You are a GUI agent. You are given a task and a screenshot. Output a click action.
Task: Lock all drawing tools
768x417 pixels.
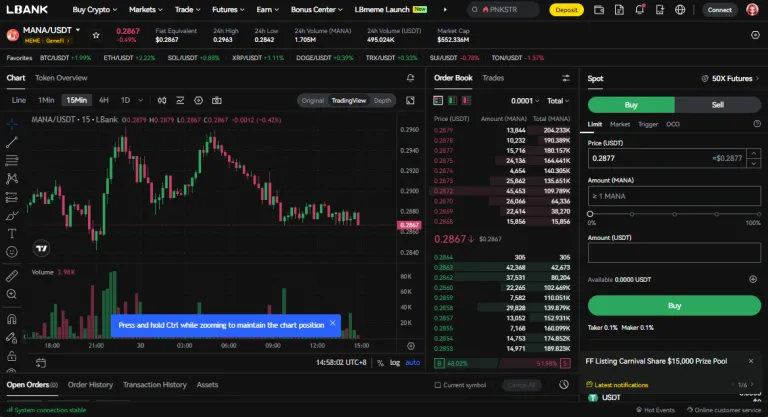(12, 356)
